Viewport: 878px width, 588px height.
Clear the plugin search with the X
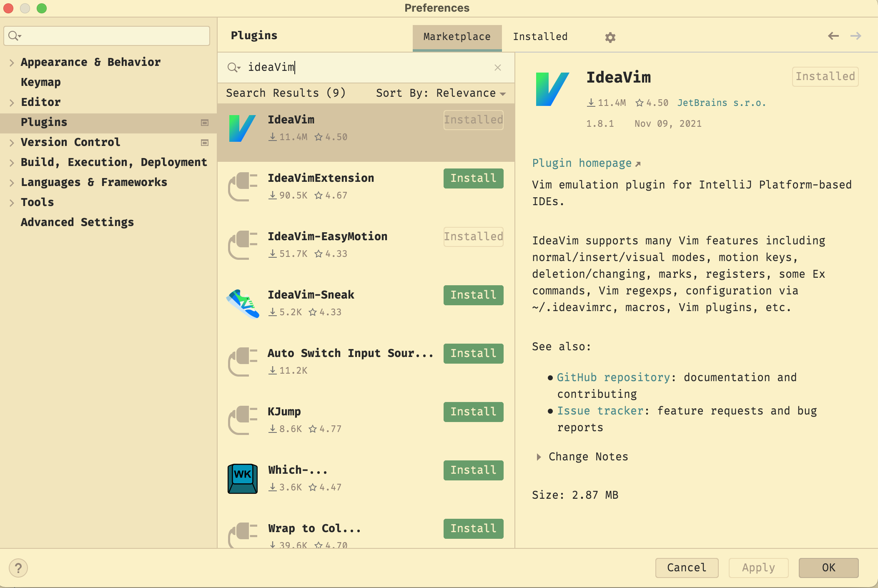[497, 68]
